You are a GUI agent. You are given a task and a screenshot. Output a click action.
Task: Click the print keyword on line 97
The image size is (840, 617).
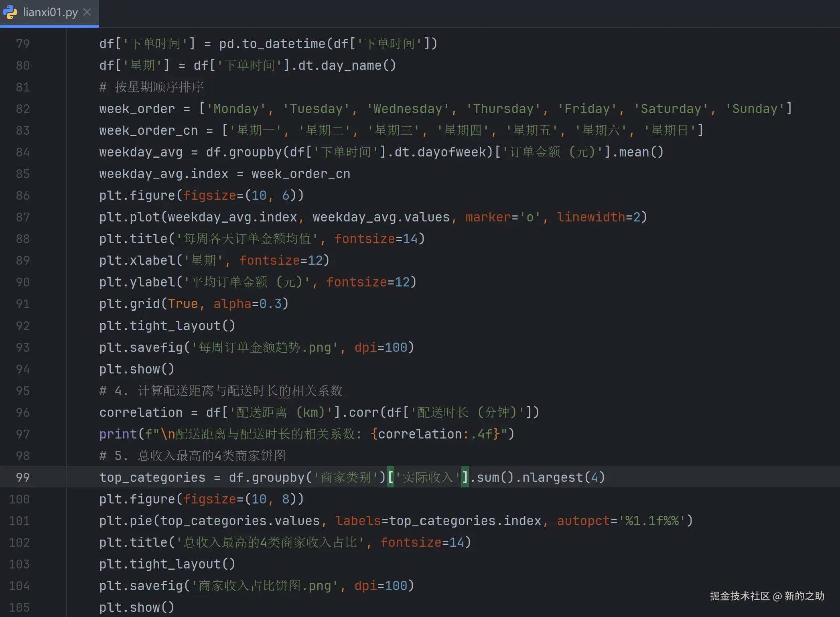[x=118, y=434]
